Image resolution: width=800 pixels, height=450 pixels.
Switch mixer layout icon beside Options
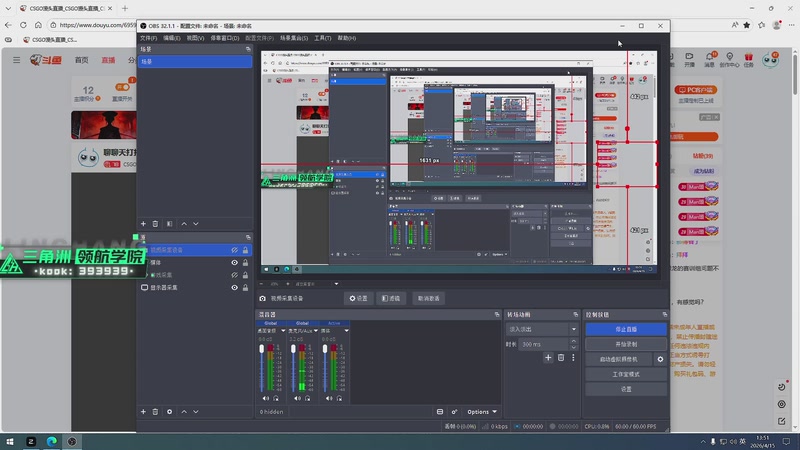tap(440, 412)
